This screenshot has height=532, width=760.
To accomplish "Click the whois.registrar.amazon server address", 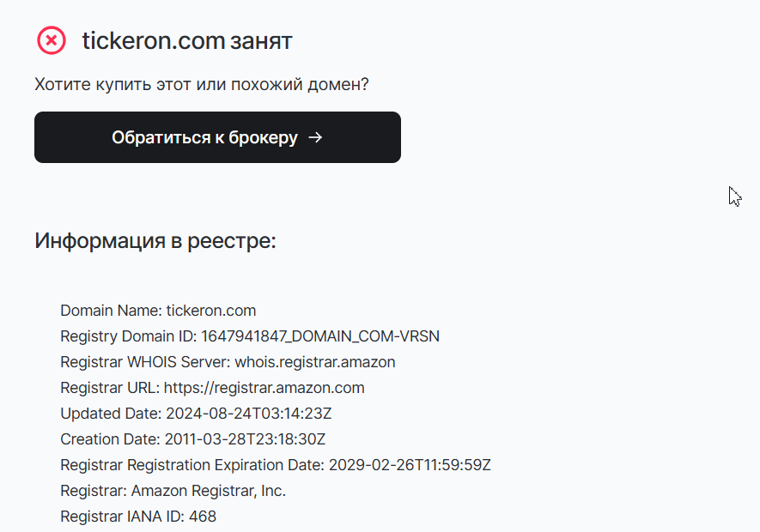I will click(x=314, y=362).
